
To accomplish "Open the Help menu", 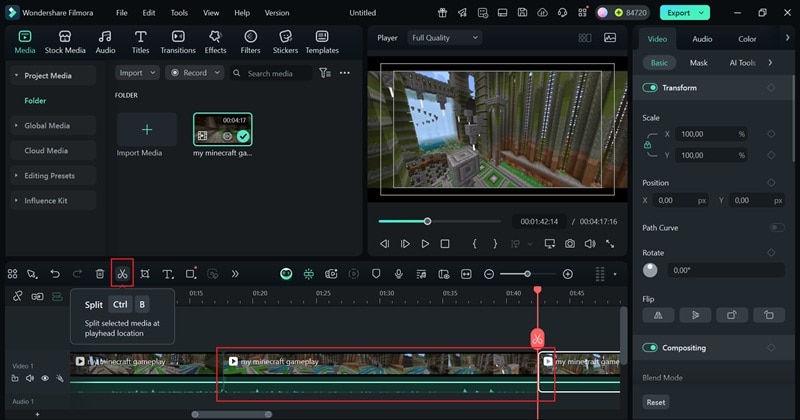I will tap(242, 13).
